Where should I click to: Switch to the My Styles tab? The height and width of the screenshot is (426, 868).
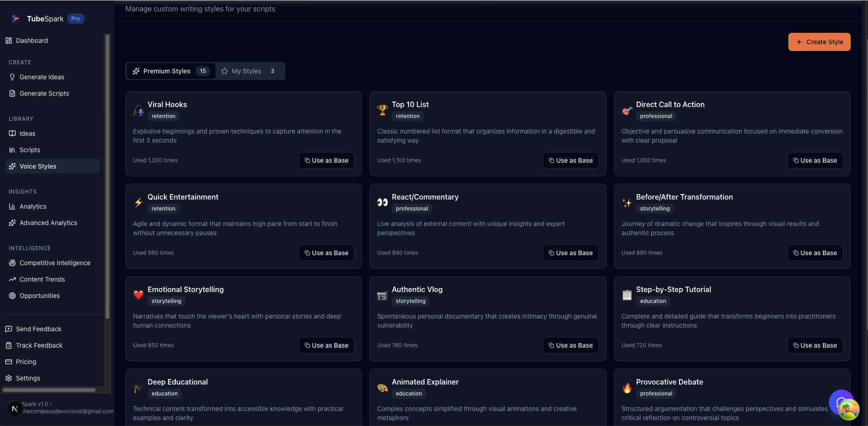point(246,71)
